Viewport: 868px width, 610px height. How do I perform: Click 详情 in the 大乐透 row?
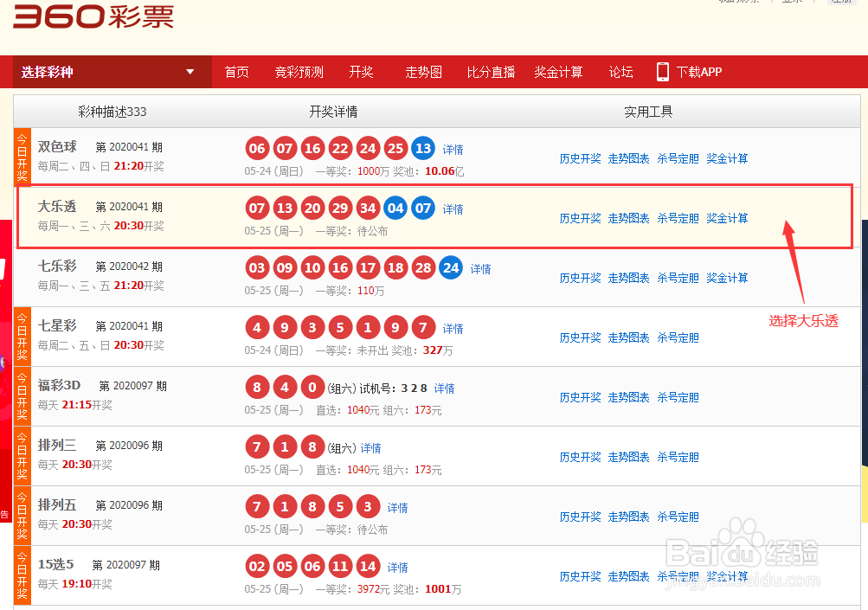[x=453, y=209]
